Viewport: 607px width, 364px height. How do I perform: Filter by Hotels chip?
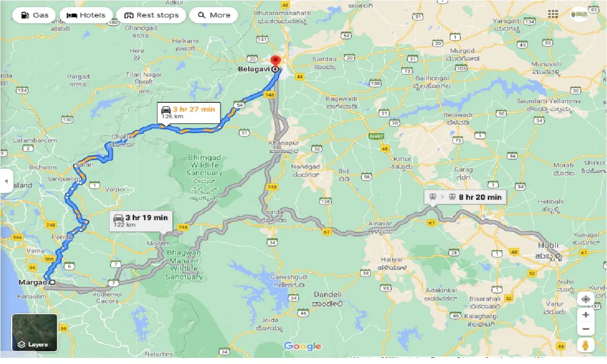tap(86, 15)
